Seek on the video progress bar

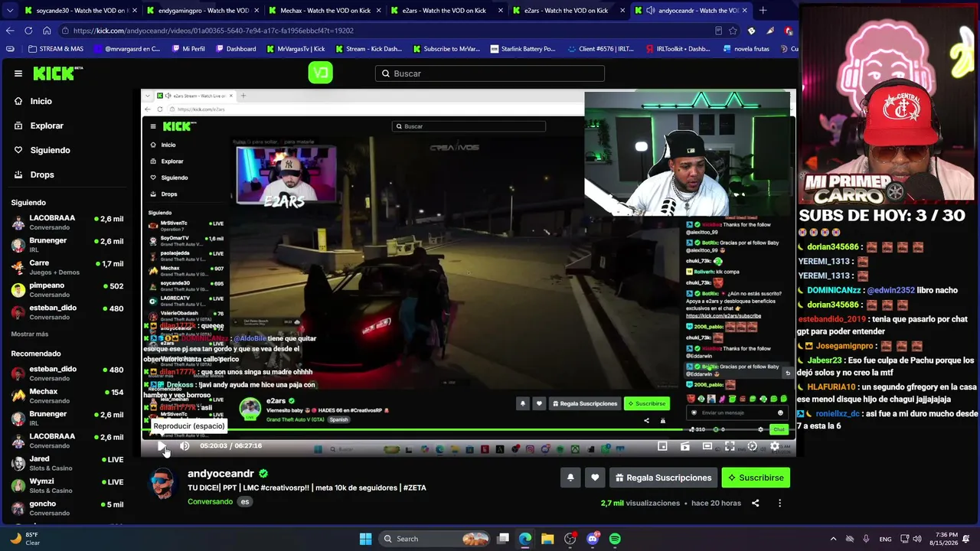point(468,430)
